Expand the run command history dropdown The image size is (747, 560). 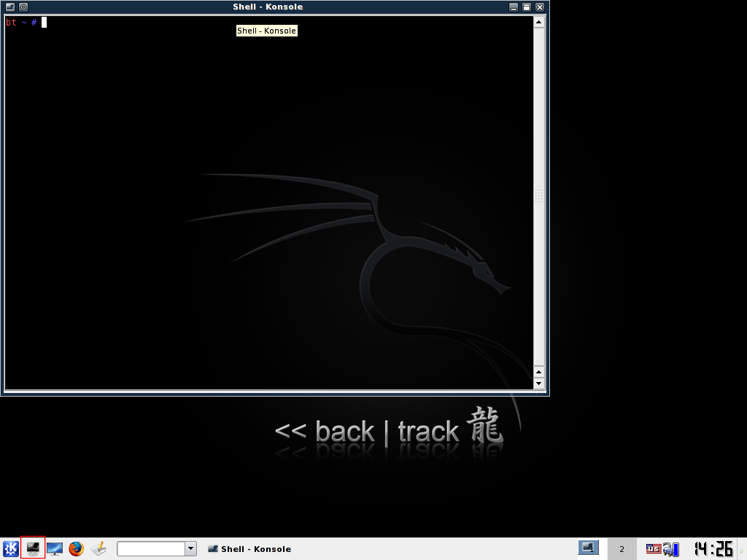[190, 548]
